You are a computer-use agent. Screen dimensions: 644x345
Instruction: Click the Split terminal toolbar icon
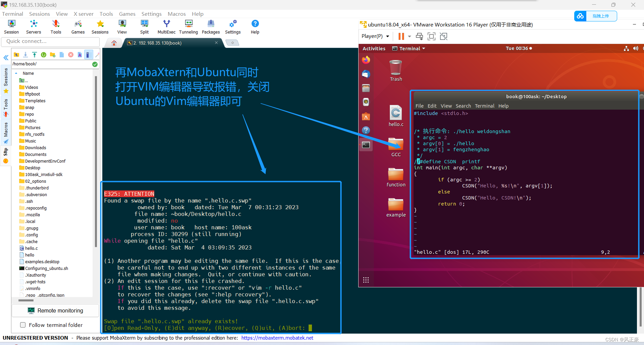coord(145,27)
